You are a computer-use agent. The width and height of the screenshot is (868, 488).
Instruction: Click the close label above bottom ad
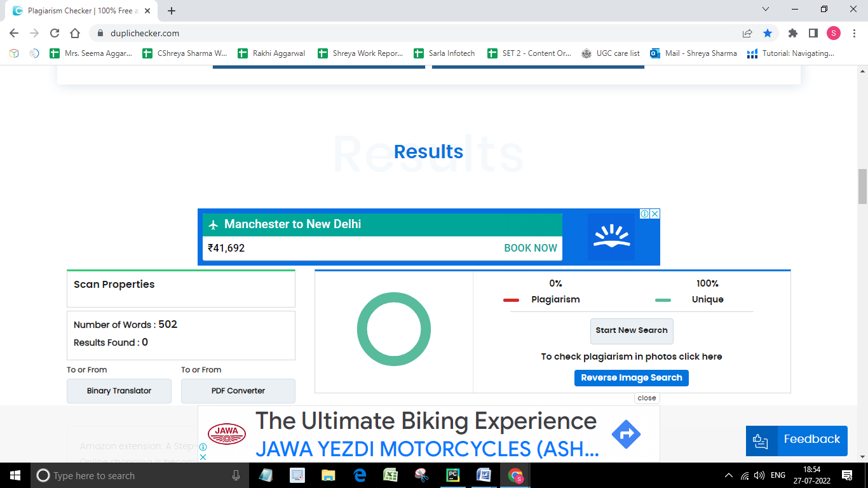tap(647, 398)
